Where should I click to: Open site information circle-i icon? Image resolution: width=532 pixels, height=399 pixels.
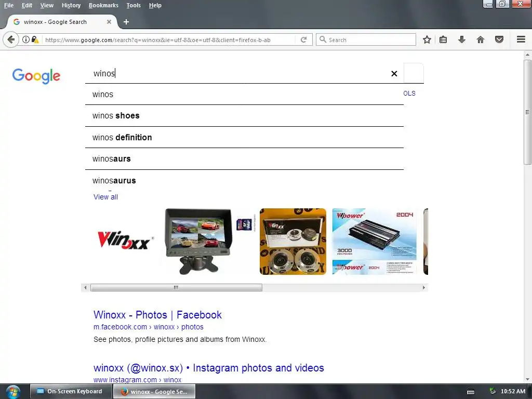26,39
